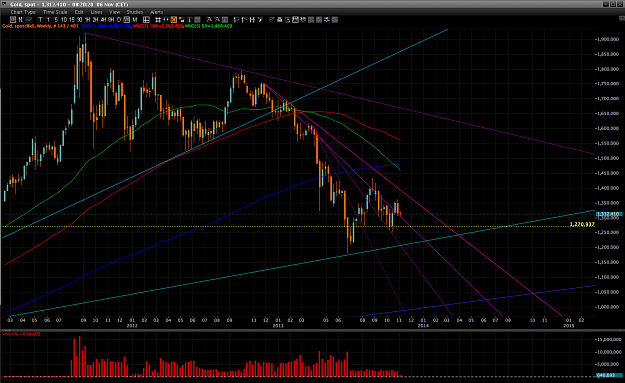Toggle the grid lines icon
625x383 pixels.
pos(158,20)
